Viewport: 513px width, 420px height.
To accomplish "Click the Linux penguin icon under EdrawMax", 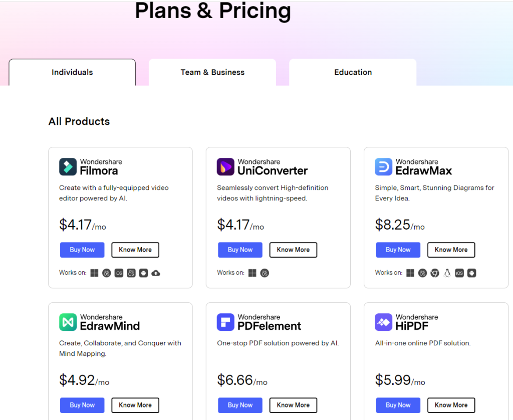I will (x=447, y=273).
